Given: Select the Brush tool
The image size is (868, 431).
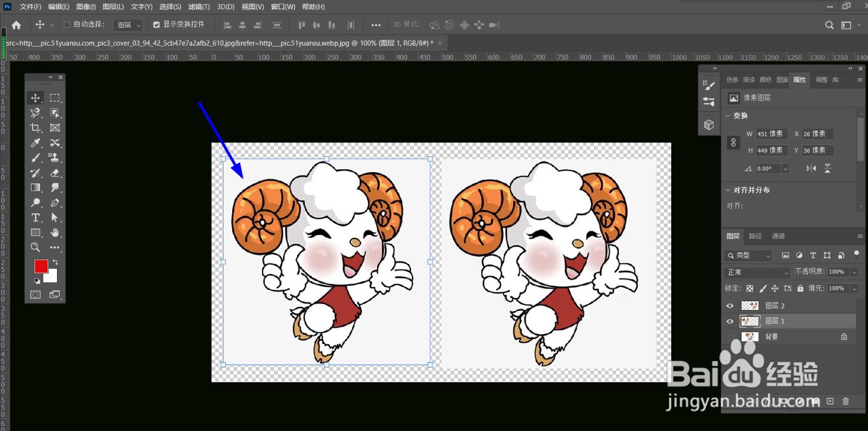Looking at the screenshot, I should 36,158.
